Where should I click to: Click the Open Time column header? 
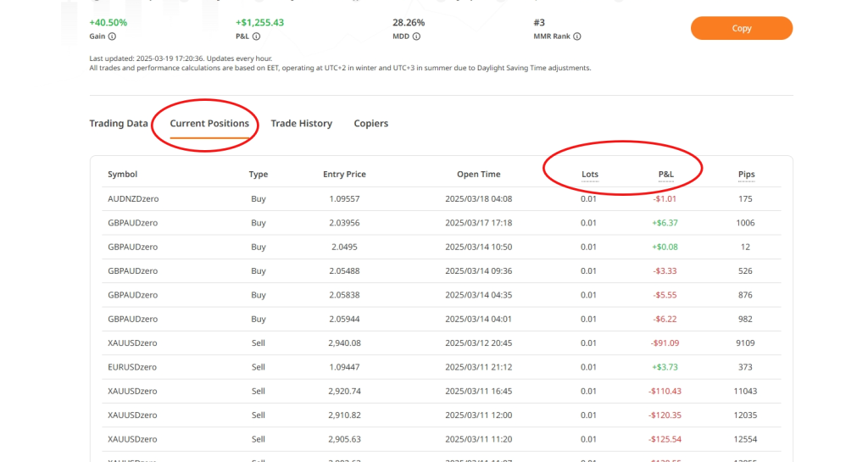click(478, 175)
